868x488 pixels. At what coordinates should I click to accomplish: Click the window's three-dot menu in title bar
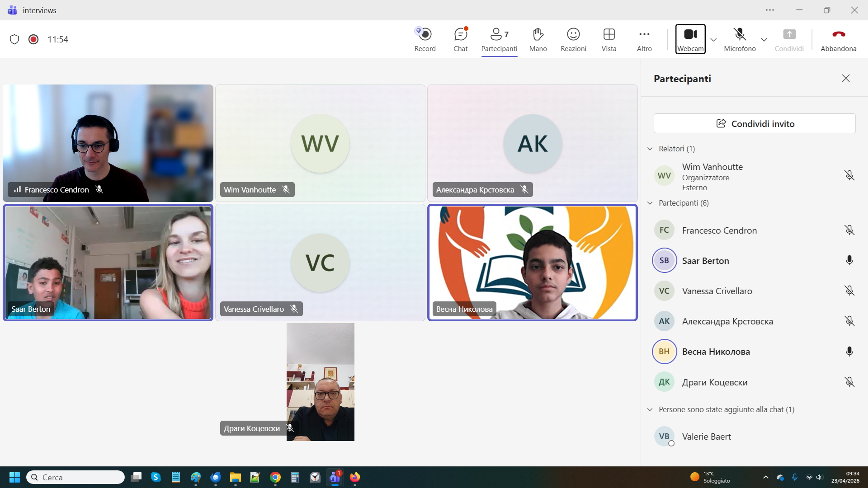pos(770,10)
